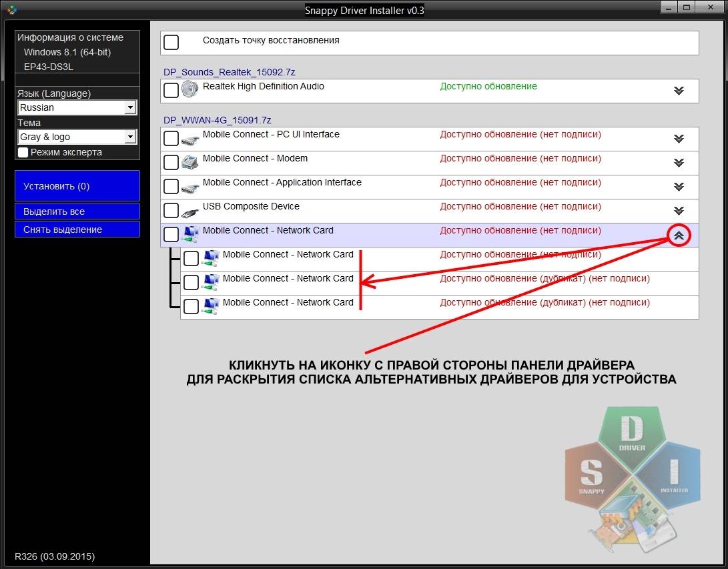Click the Mobile Connect Modem fax icon
Viewport: 728px width, 569px height.
[190, 162]
